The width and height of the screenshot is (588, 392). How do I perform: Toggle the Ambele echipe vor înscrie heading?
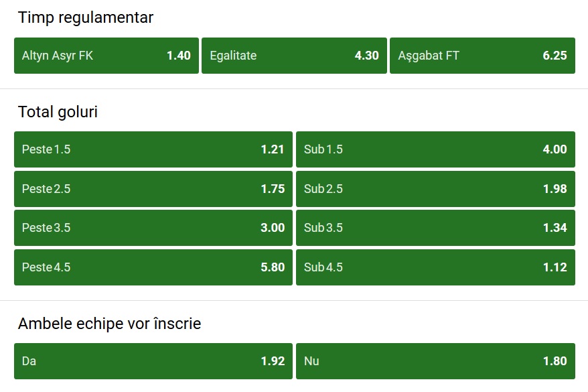[110, 324]
